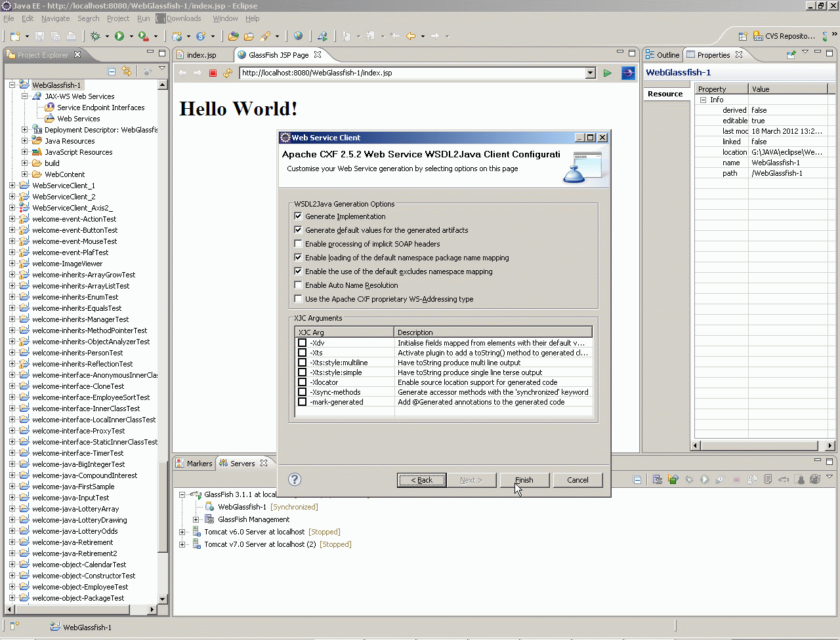Screen dimensions: 840x640
Task: Click the Properties horizontal scrollbar right arrow
Action: click(x=831, y=446)
